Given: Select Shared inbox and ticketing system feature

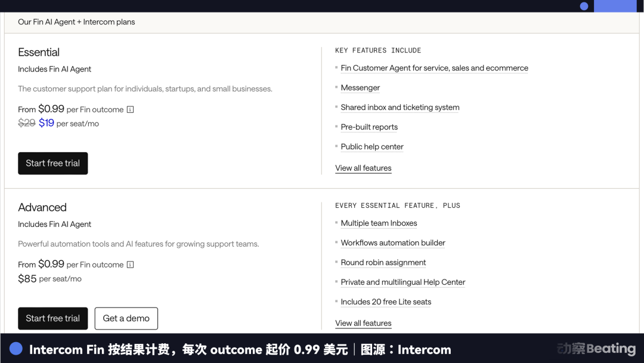Looking at the screenshot, I should (400, 107).
